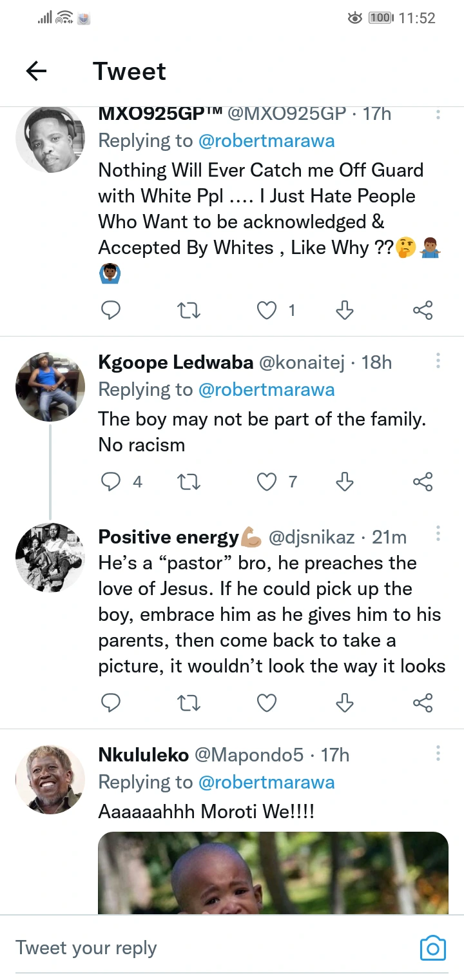
Task: Open replies on Kgoope Ledwaba's tweet
Action: (111, 481)
